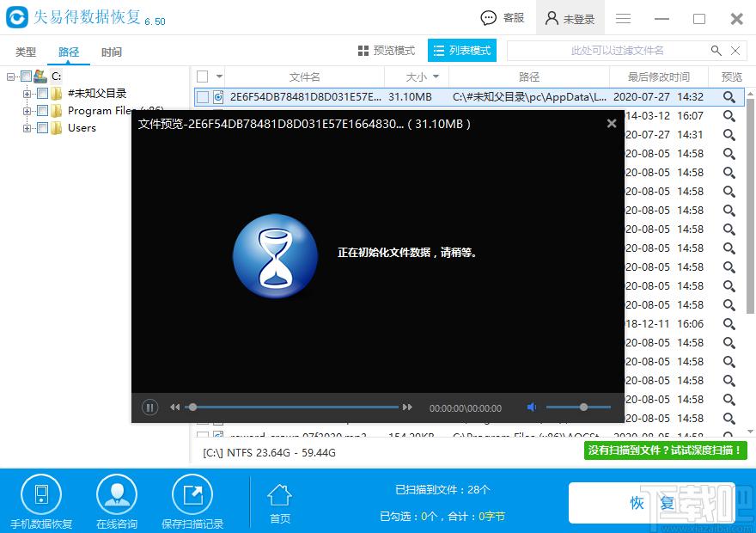
Task: Click the search magnifier in filter box
Action: click(716, 51)
